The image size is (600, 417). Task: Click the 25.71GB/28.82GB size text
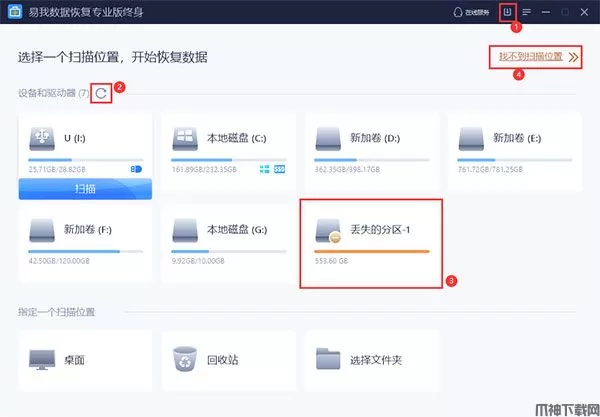tap(57, 169)
